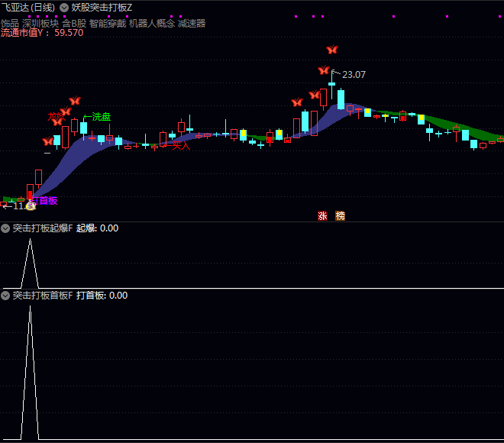Click the butterfly marker left of 23.07 flag
The height and width of the screenshot is (443, 504).
click(x=323, y=70)
